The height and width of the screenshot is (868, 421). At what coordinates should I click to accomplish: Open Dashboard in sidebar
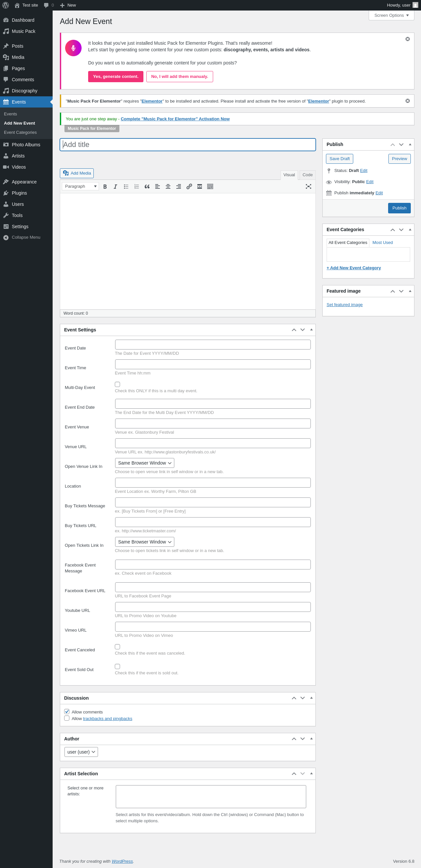pos(26,20)
